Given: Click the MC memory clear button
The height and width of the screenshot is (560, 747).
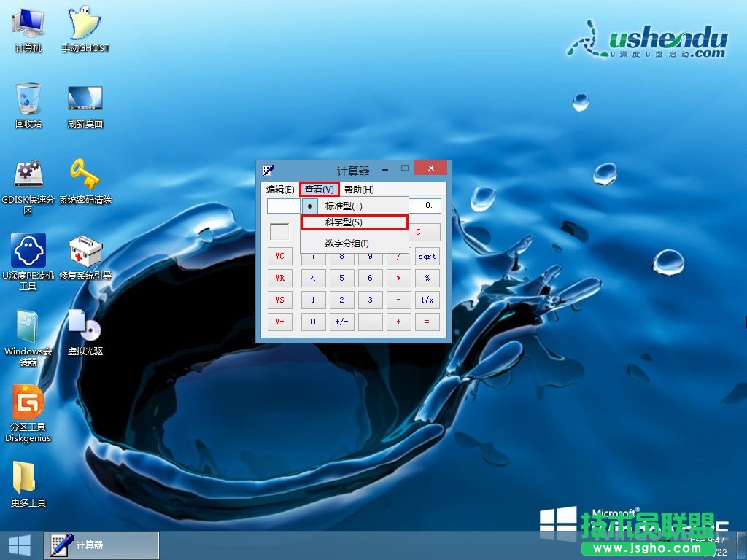Looking at the screenshot, I should click(x=280, y=257).
